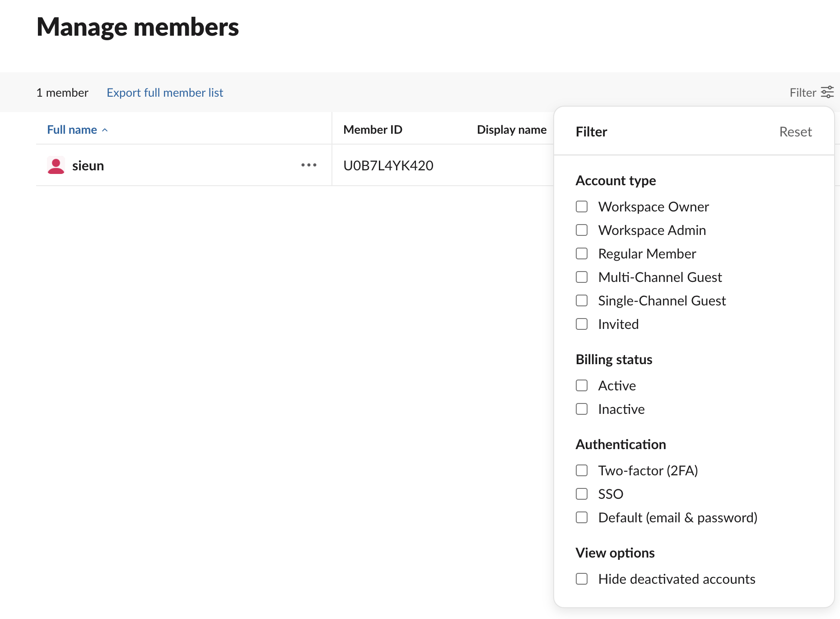Tick the Inactive billing status checkbox
This screenshot has height=619, width=840.
click(x=582, y=409)
